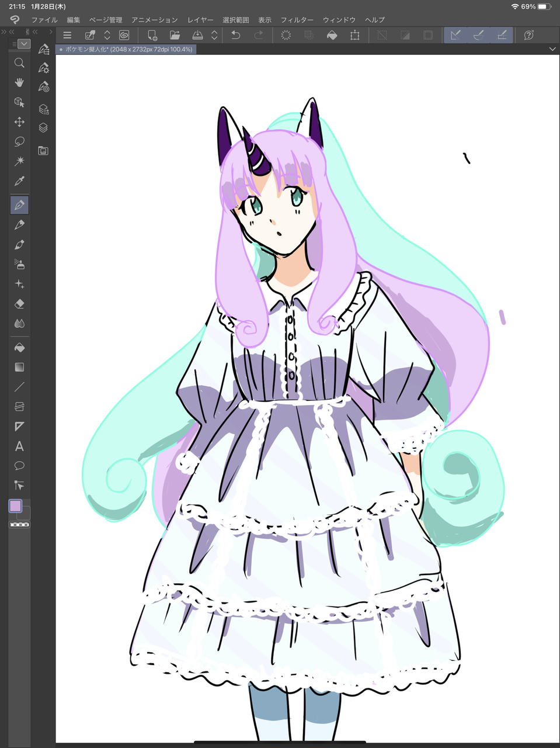Open the レイヤー menu
The image size is (560, 748).
pyautogui.click(x=200, y=20)
